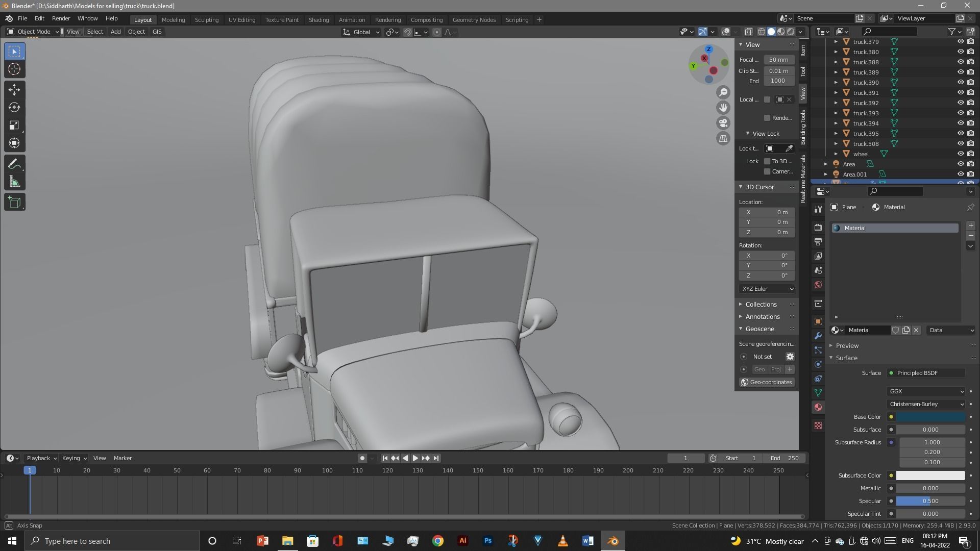Open the XYZ Euler rotation dropdown
Image resolution: width=980 pixels, height=551 pixels.
tap(767, 289)
